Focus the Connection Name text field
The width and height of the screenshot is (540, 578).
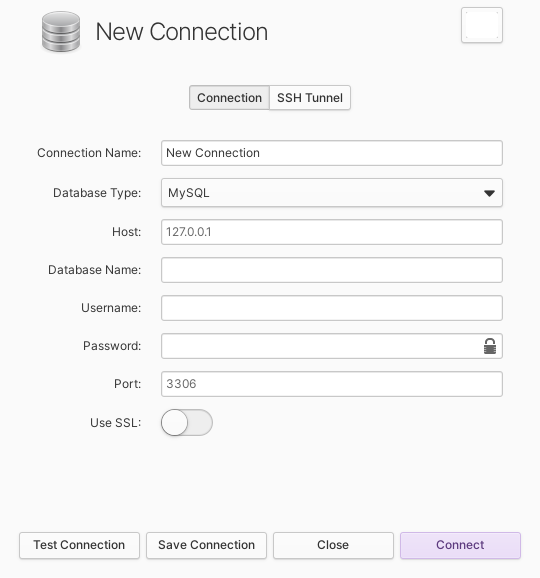coord(332,153)
